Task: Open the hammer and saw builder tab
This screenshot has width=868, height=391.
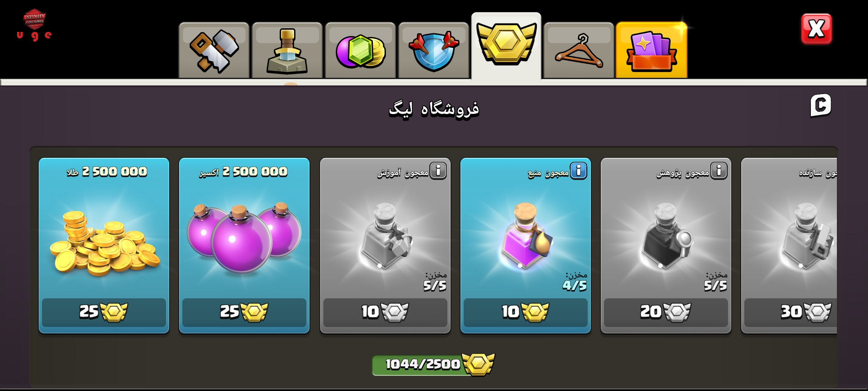Action: click(214, 51)
